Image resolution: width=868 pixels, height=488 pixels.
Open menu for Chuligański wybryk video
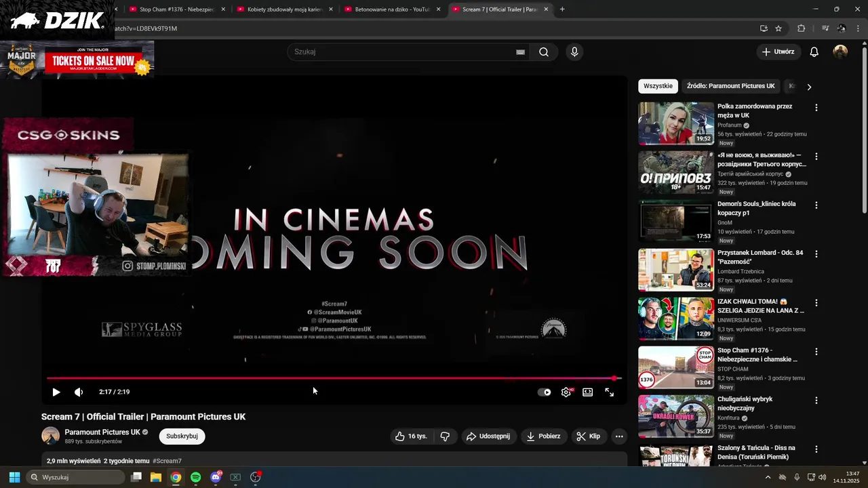coord(816,401)
